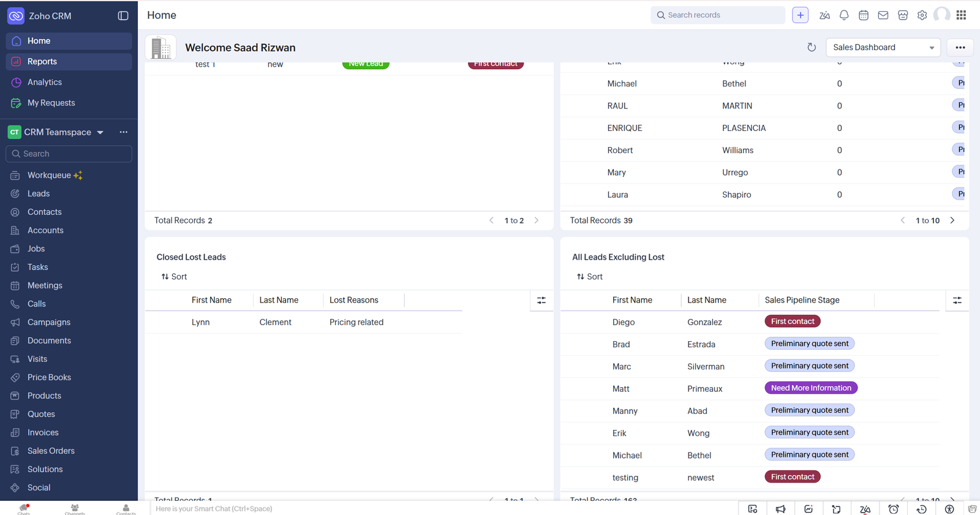This screenshot has height=515, width=980.
Task: Click the Lost Reasons column header
Action: pos(354,300)
